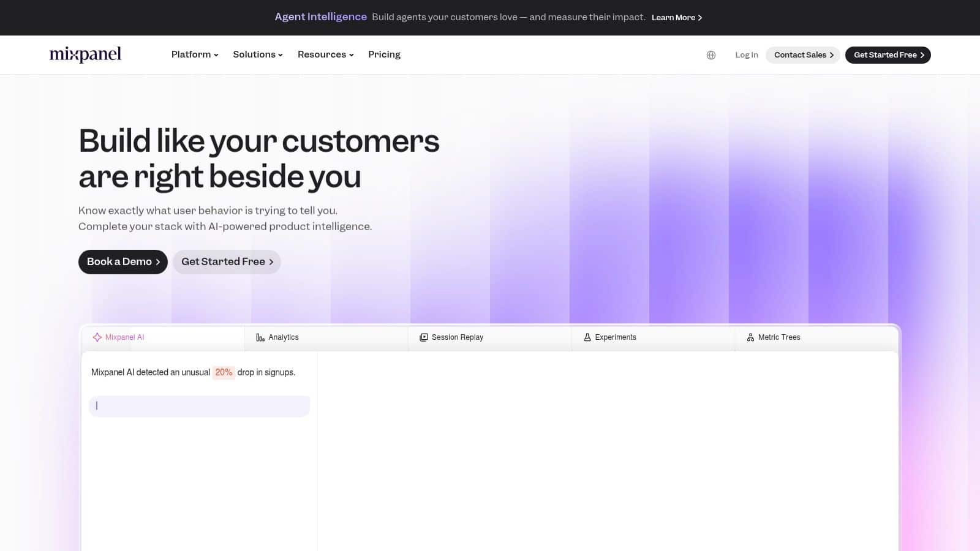Switch to the Analytics tab
This screenshot has height=551, width=980.
[x=326, y=337]
